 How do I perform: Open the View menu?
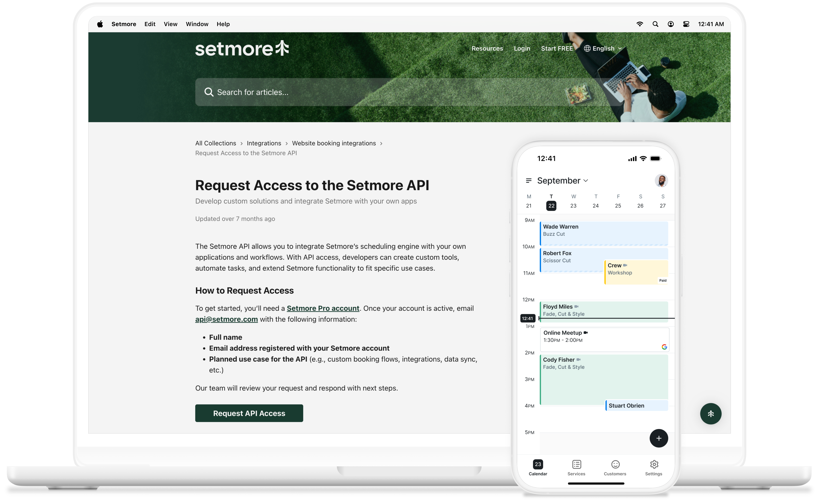[x=170, y=24]
